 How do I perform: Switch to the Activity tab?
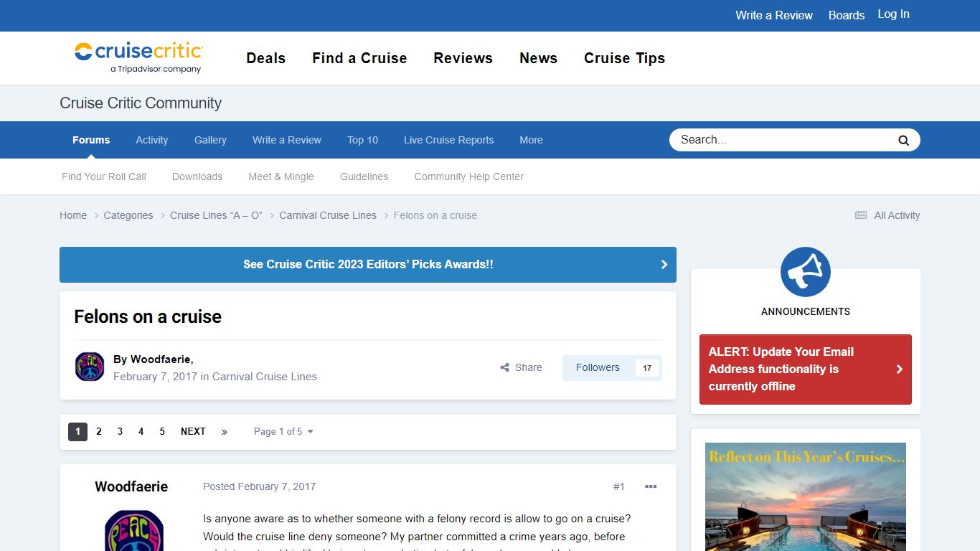152,140
